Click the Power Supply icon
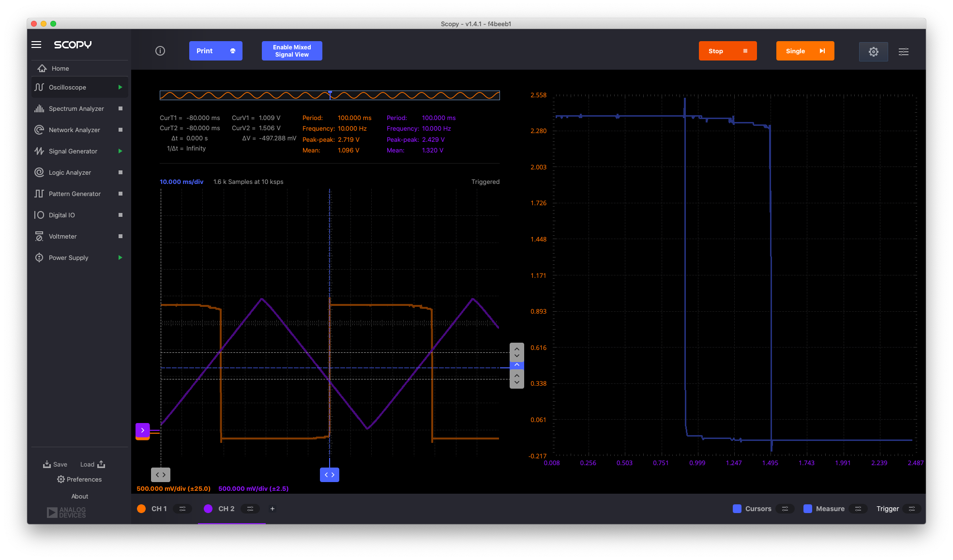Viewport: 953px width, 560px height. [x=39, y=257]
